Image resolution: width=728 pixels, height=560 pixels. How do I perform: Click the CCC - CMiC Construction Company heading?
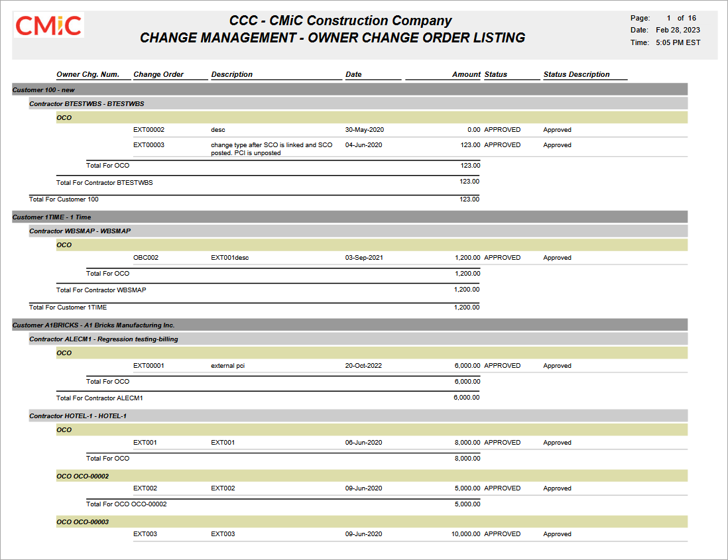(340, 21)
